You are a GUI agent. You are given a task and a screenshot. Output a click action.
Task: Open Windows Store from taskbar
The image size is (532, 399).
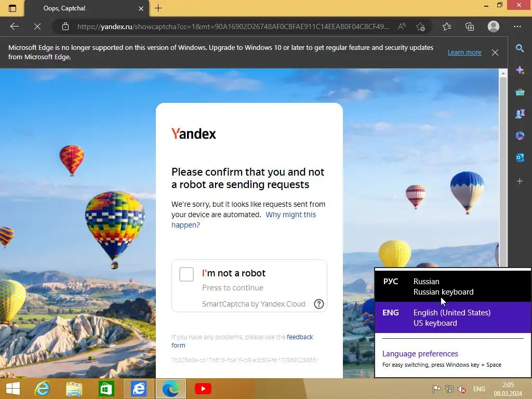tap(106, 389)
